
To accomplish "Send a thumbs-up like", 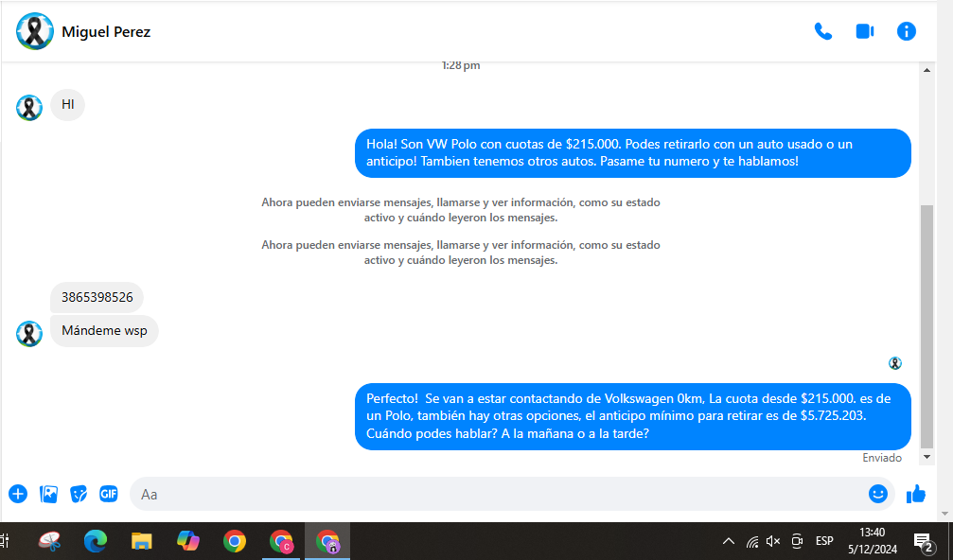I will click(x=916, y=494).
